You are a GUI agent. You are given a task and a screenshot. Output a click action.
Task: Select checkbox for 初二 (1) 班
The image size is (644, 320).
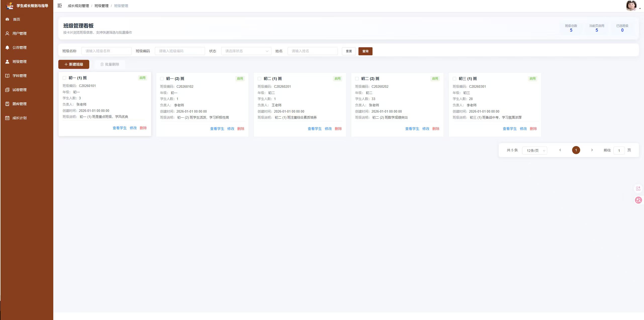tap(259, 79)
